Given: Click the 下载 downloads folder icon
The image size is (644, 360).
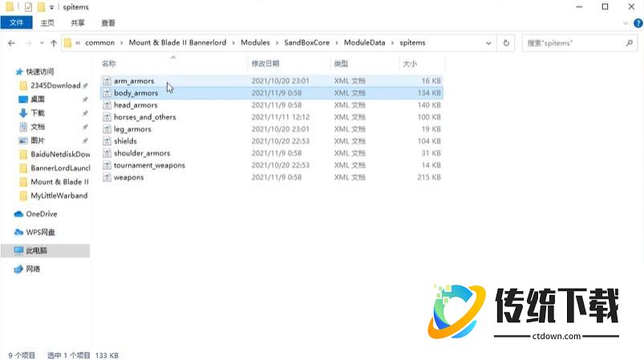Looking at the screenshot, I should click(23, 113).
